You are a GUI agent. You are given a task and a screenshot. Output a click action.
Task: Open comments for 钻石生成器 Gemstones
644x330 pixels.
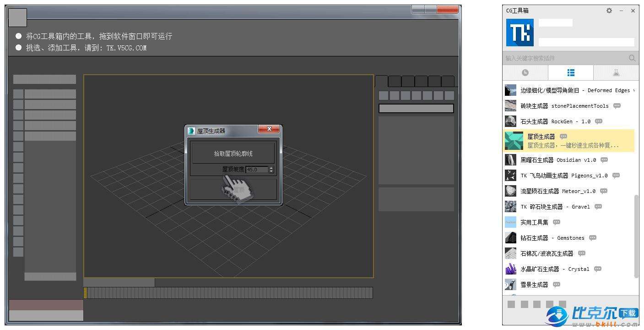coord(593,238)
